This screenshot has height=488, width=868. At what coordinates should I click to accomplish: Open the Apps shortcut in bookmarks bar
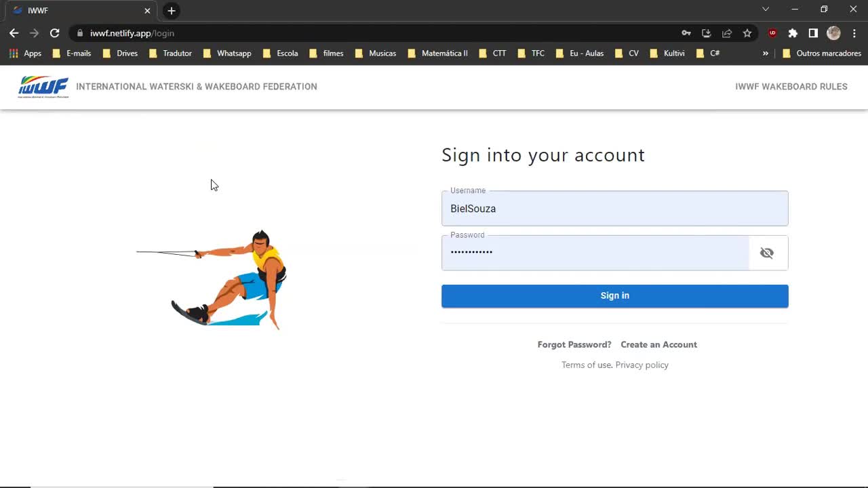point(25,53)
